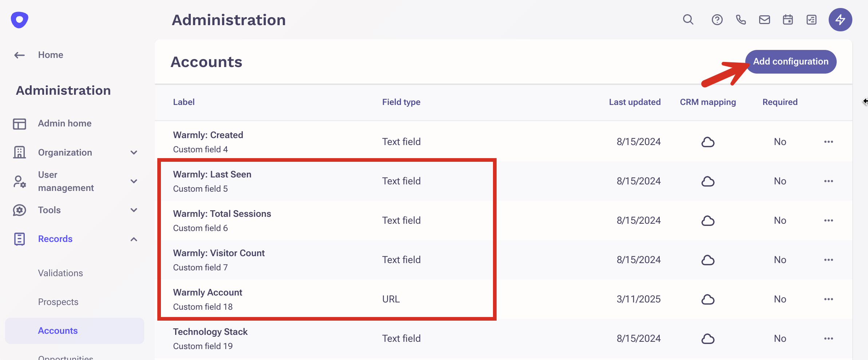Image resolution: width=868 pixels, height=360 pixels.
Task: Click the Add configuration button
Action: 790,62
